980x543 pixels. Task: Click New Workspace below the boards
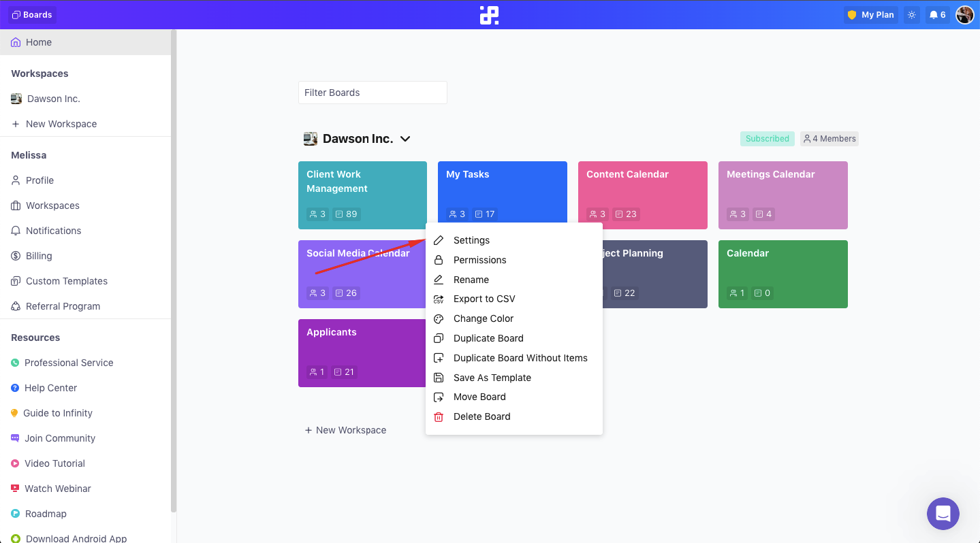[x=345, y=431]
